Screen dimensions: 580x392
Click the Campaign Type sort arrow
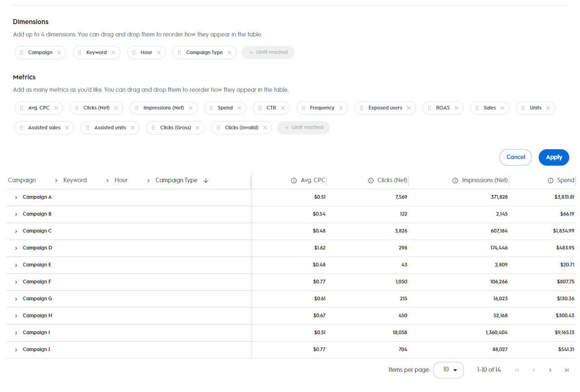click(206, 181)
